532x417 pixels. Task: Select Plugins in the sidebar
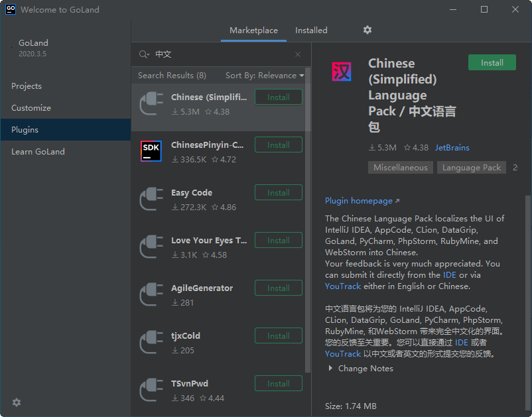pos(66,129)
